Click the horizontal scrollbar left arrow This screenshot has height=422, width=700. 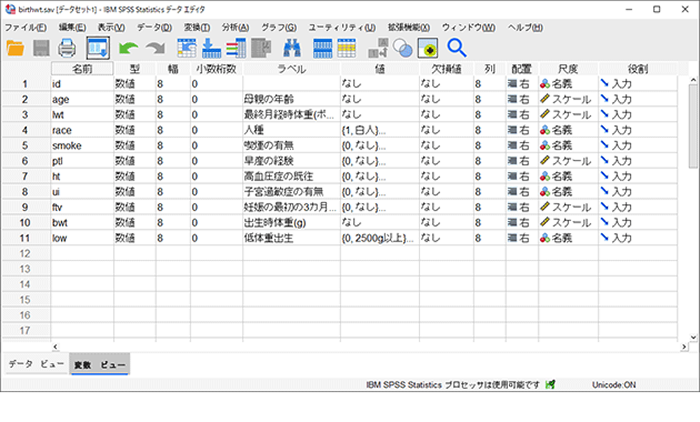[55, 347]
